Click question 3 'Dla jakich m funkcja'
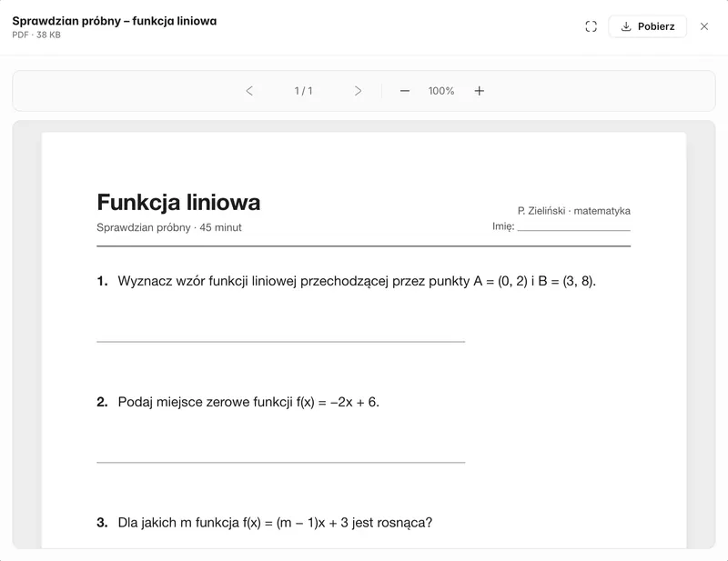The width and height of the screenshot is (728, 561). (264, 523)
